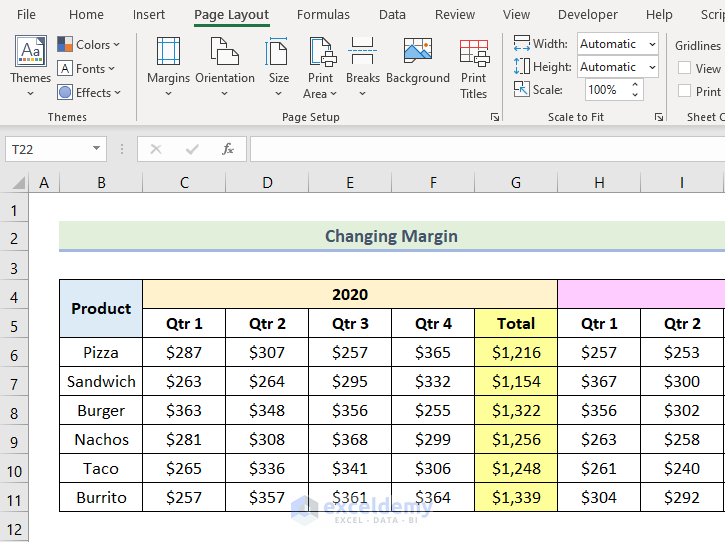Switch to the Home tab
725x542 pixels.
(x=86, y=15)
